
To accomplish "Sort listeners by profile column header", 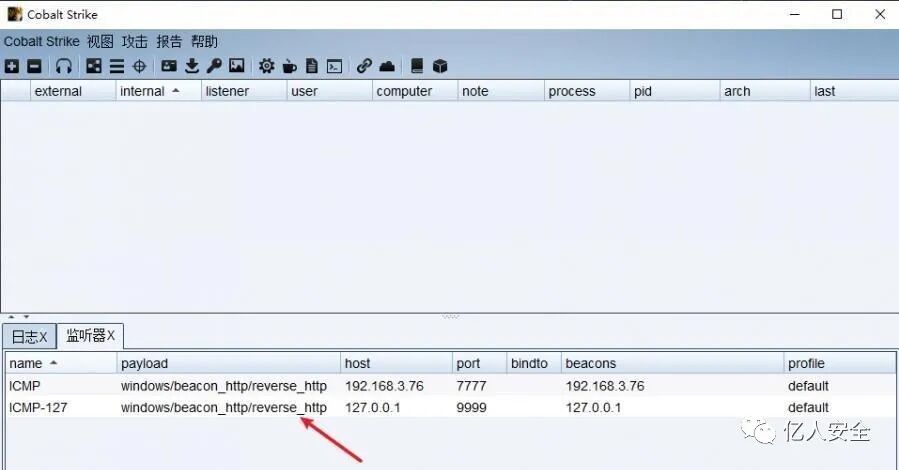I will (839, 363).
